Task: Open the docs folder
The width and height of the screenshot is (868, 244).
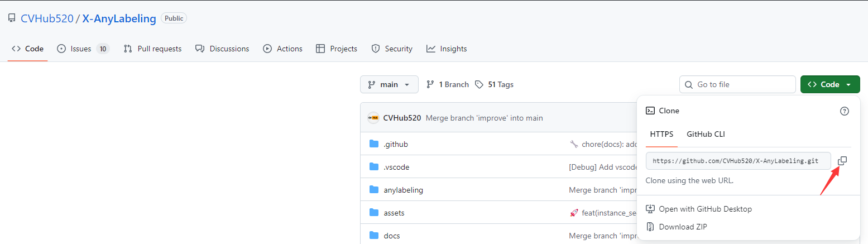Action: tap(392, 236)
